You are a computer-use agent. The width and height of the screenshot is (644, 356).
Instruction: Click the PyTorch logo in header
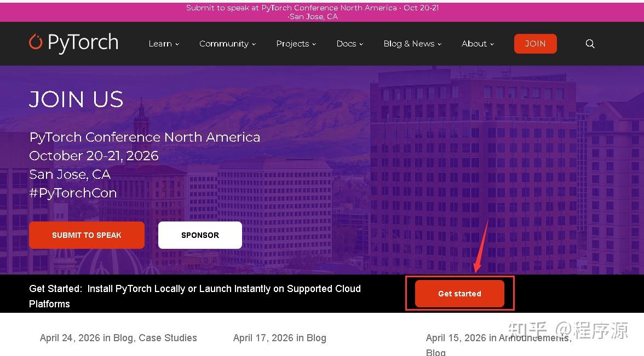(74, 43)
